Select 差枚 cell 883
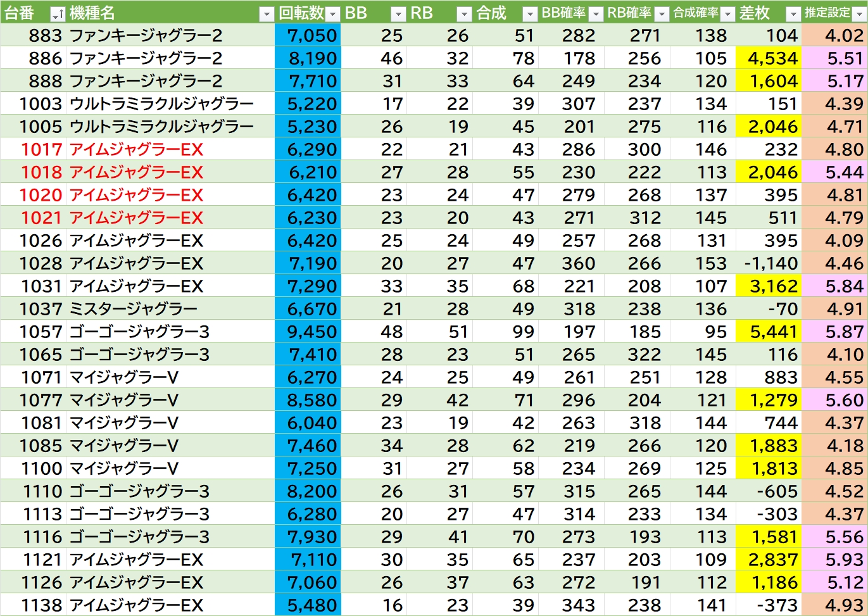This screenshot has height=616, width=868. [x=769, y=377]
